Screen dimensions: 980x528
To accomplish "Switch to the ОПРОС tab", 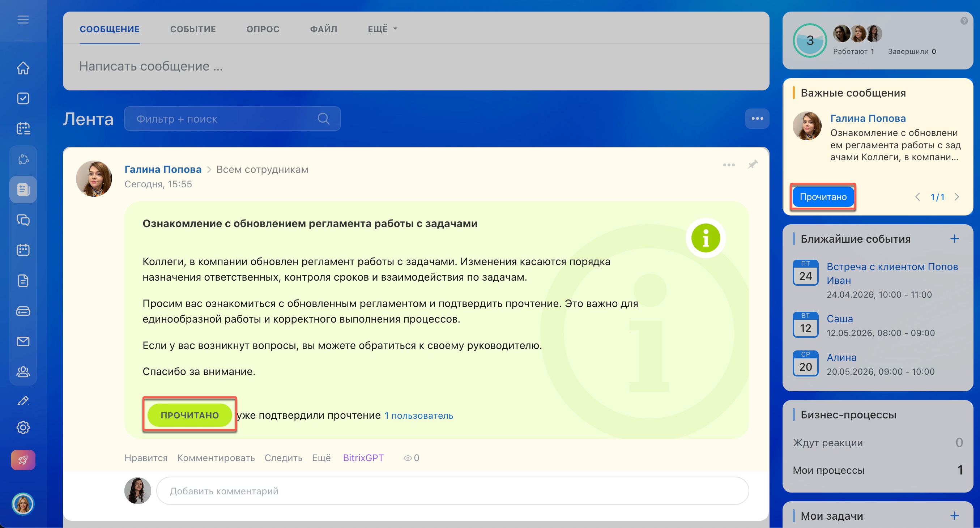I will (x=263, y=29).
